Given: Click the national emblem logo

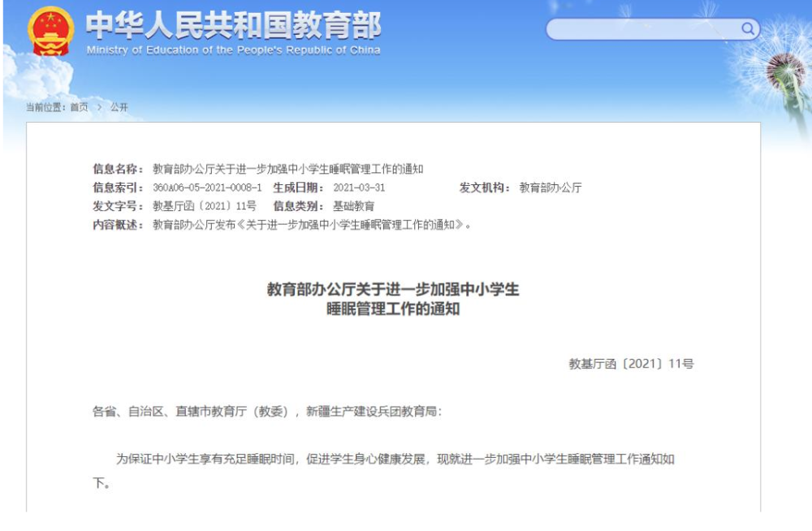Looking at the screenshot, I should pos(50,31).
